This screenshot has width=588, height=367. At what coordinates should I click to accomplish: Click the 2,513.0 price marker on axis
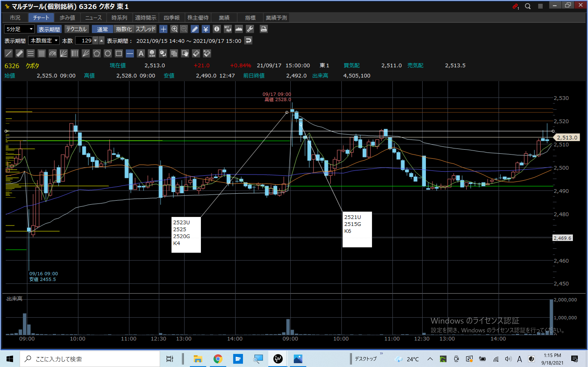[567, 138]
